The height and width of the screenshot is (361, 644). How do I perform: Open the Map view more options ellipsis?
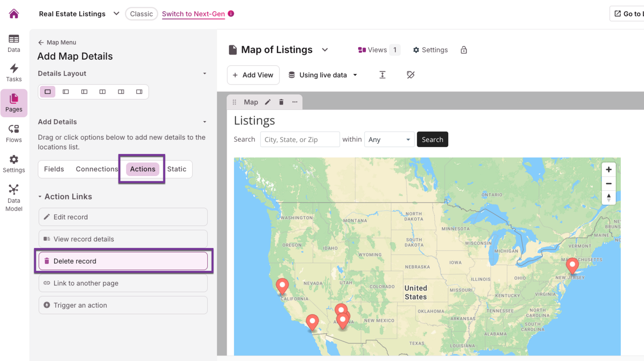click(295, 102)
